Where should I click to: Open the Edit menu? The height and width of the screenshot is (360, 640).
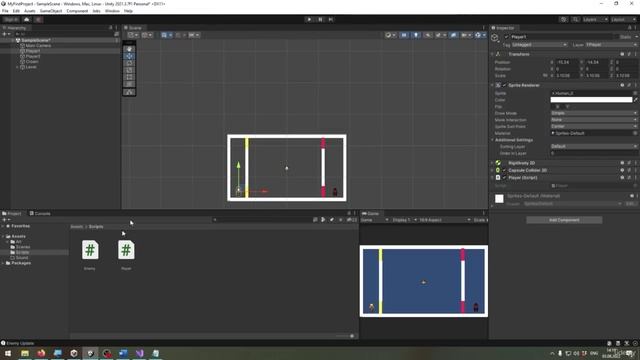[x=16, y=11]
